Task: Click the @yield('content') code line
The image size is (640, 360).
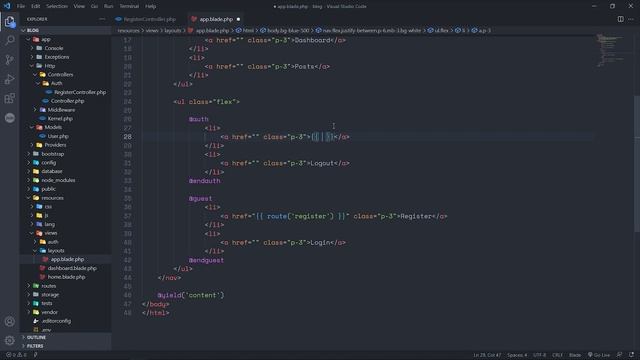Action: click(x=191, y=295)
